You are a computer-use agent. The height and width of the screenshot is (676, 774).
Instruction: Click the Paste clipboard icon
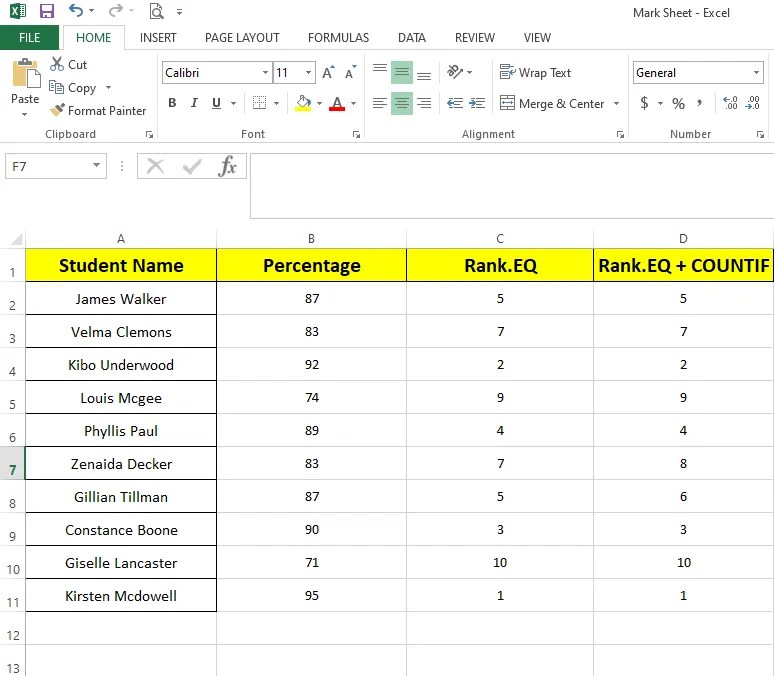(x=26, y=73)
